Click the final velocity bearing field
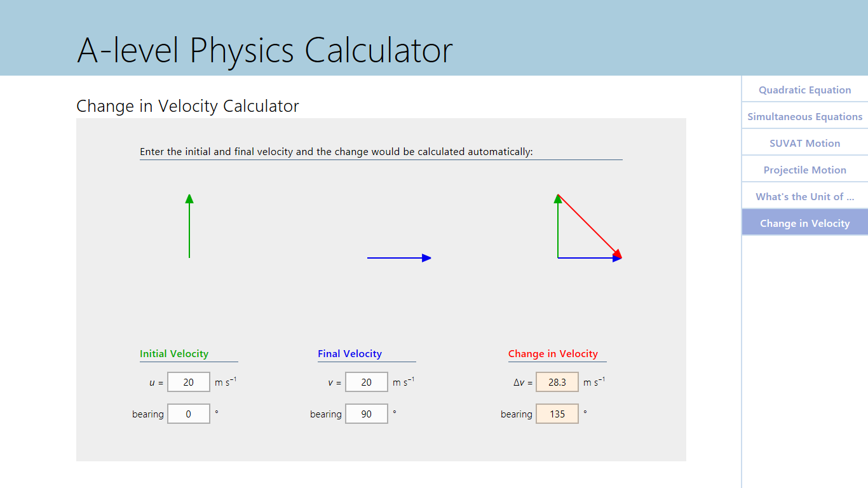Image resolution: width=868 pixels, height=488 pixels. (367, 414)
